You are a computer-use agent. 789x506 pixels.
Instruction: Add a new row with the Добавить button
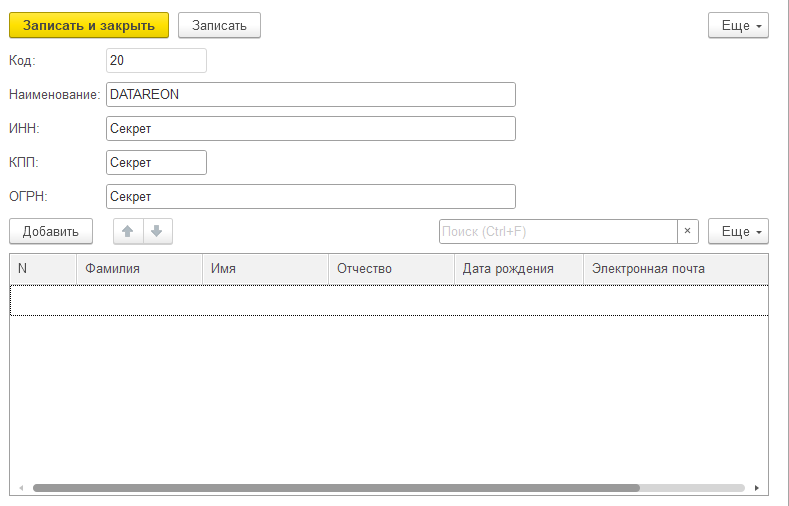pos(51,231)
